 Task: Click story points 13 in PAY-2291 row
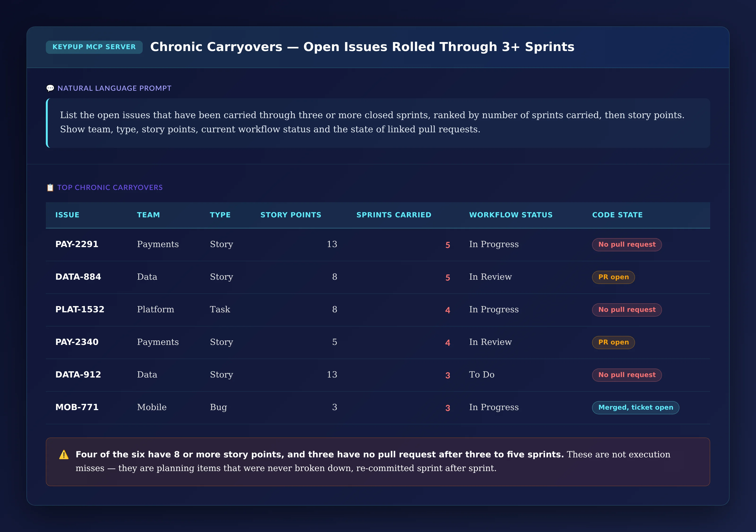click(x=332, y=244)
